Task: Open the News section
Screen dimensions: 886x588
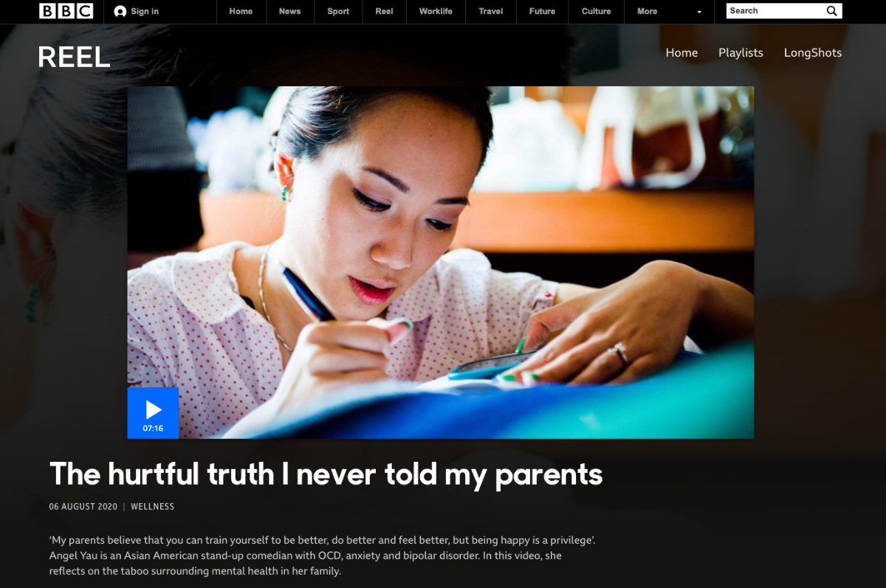Action: 290,11
